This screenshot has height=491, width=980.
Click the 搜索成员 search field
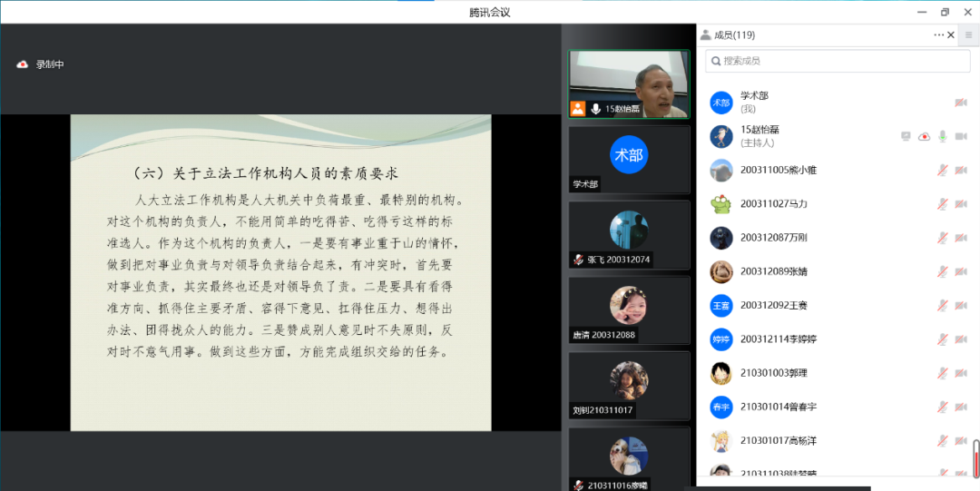[838, 61]
